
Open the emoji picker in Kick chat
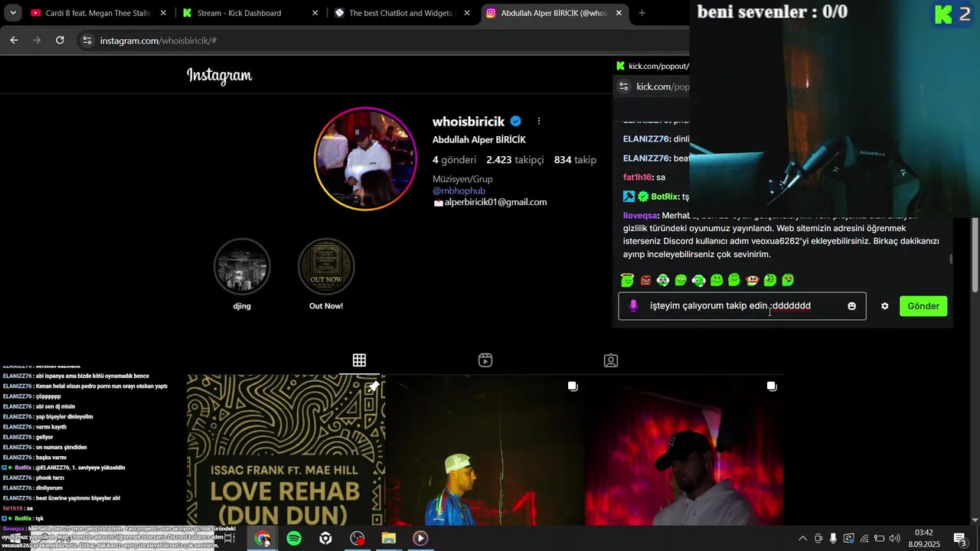[851, 306]
